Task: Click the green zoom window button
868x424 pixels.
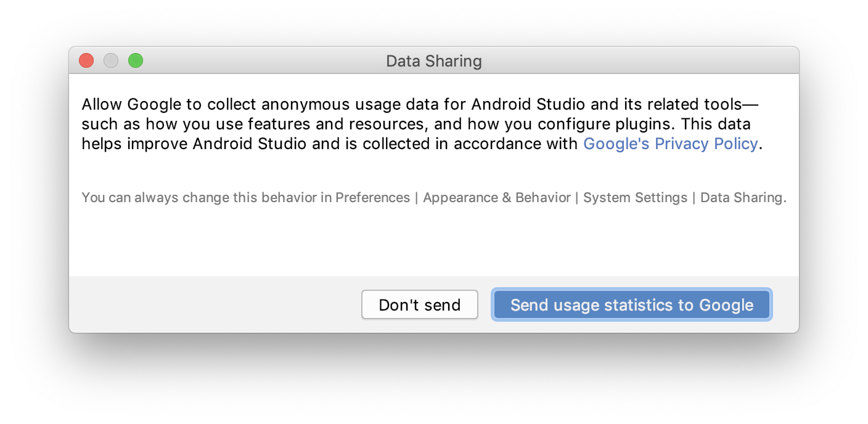Action: point(136,60)
